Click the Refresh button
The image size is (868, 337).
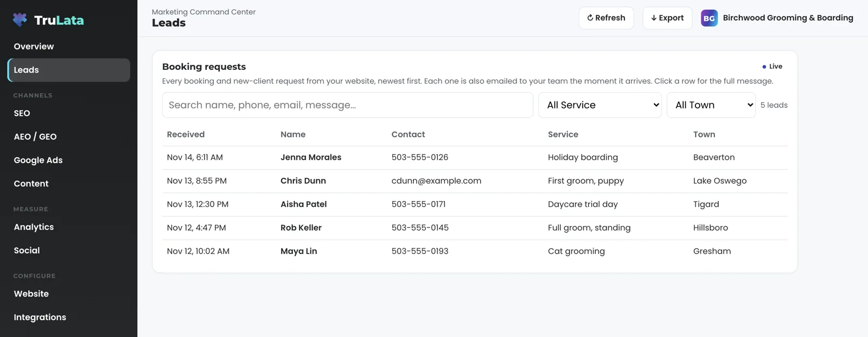click(606, 18)
